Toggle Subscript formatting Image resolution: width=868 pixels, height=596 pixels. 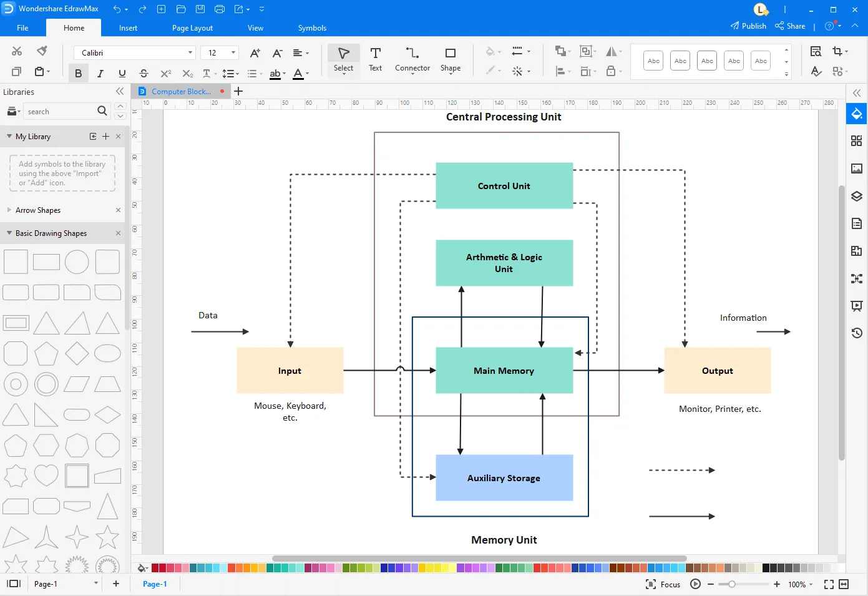pyautogui.click(x=187, y=74)
